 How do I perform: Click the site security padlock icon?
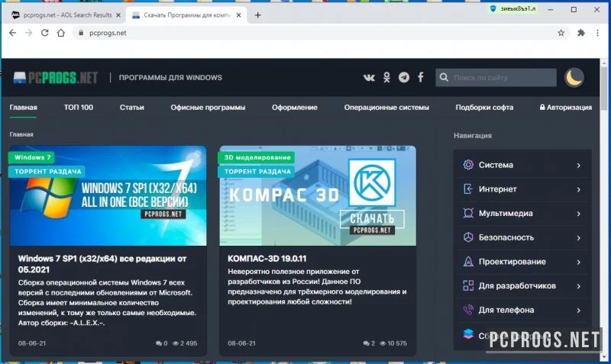click(81, 33)
